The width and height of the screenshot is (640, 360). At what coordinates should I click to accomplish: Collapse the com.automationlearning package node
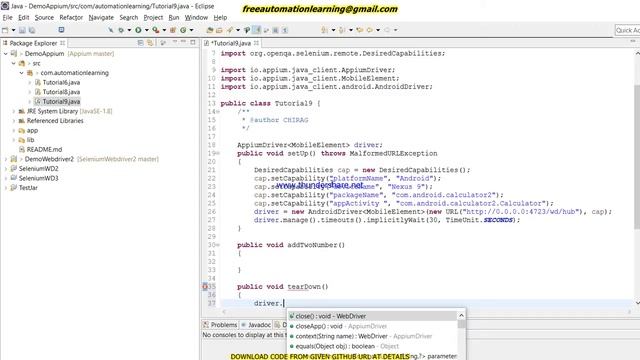coord(22,73)
